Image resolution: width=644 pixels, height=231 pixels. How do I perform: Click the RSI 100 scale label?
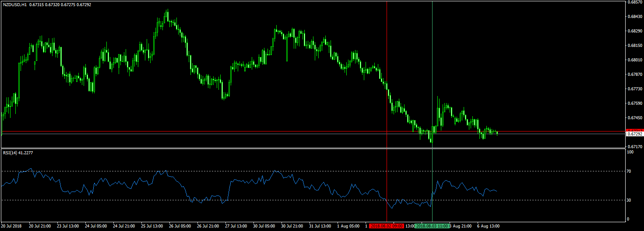point(630,152)
